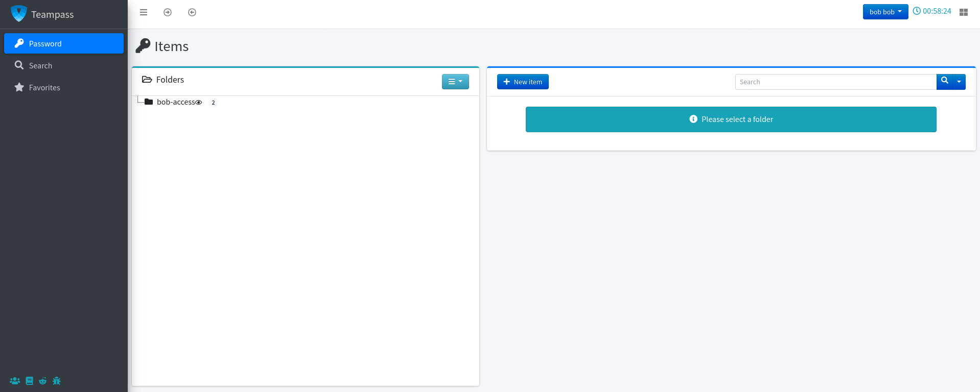
Task: Click the New item button
Action: coord(523,82)
